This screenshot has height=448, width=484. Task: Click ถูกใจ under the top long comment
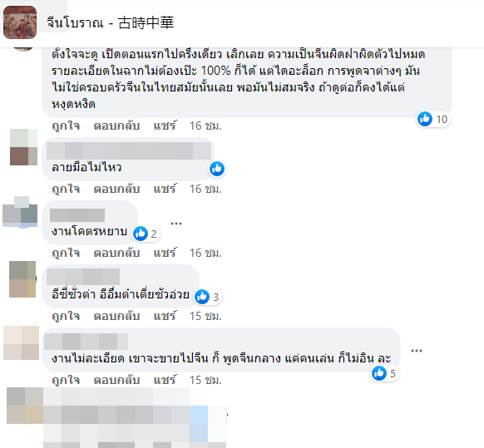(66, 126)
